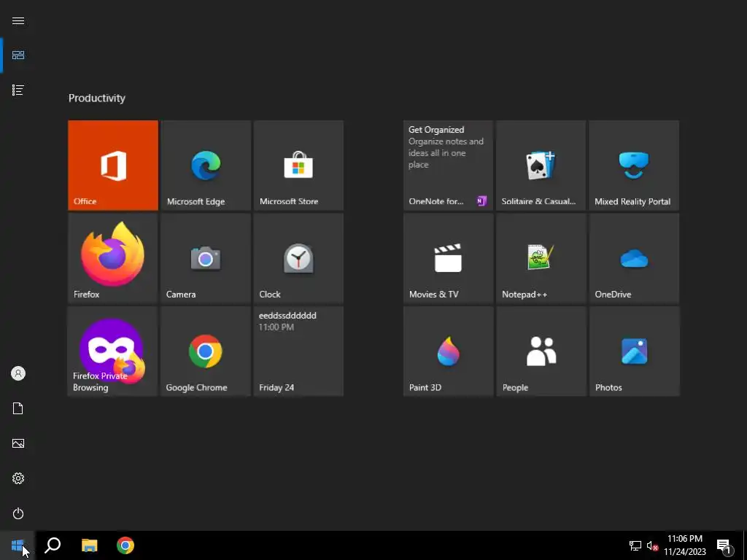This screenshot has width=747, height=560.
Task: Click the Windows Start button
Action: pos(18,545)
